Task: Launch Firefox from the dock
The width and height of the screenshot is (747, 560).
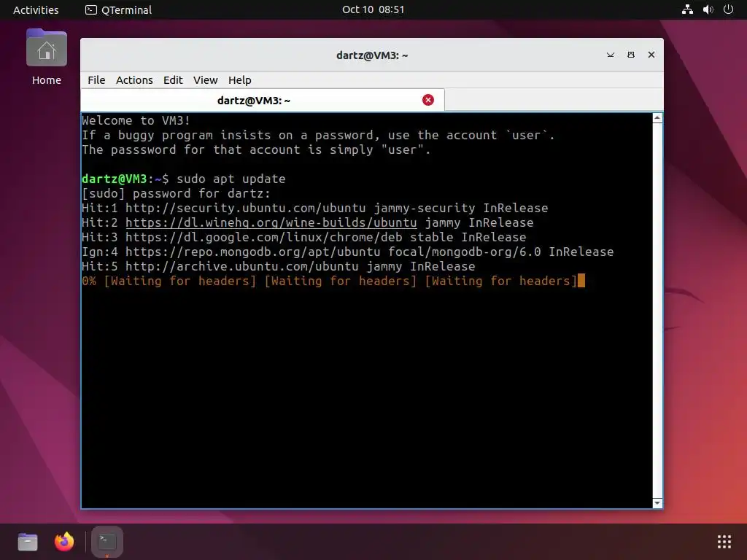Action: click(x=64, y=542)
